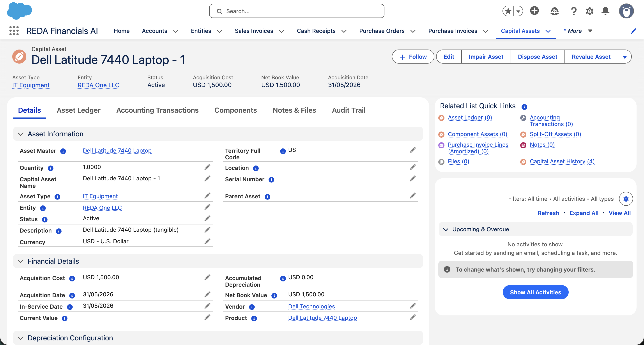This screenshot has height=345, width=644.
Task: Open the Audit Trail tab
Action: 349,110
